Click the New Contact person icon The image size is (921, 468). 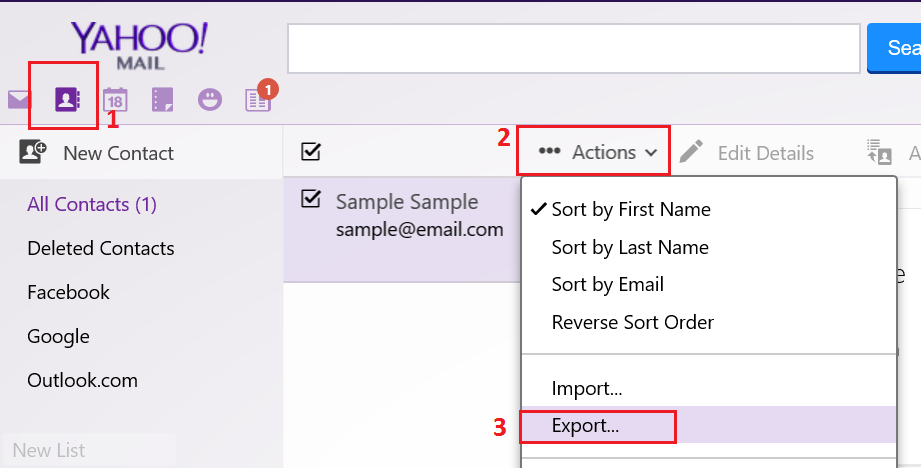33,151
